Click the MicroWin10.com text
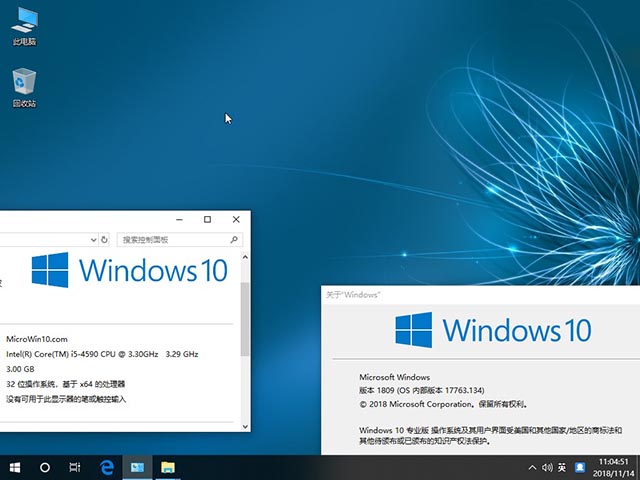This screenshot has height=480, width=640. [x=37, y=339]
